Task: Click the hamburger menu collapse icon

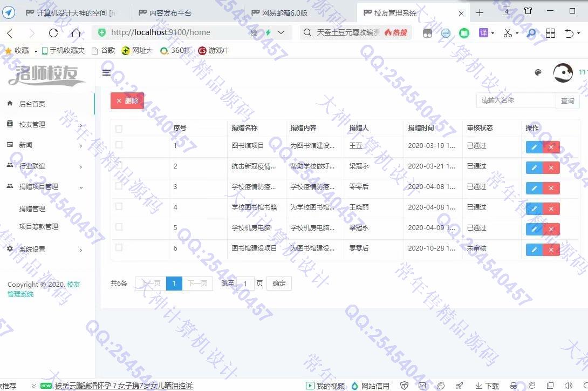Action: (106, 72)
